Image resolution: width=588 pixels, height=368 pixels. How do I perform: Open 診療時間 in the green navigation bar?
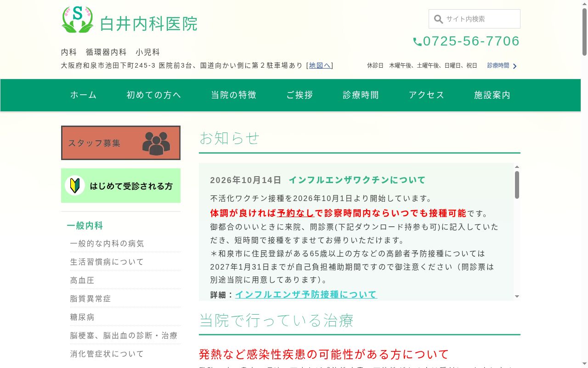(361, 95)
